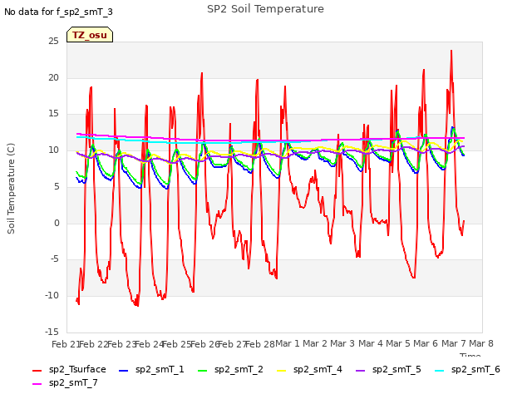This screenshot has width=532, height=399.
Task: Click the yellow sp2_smT_4 legend swatch
Action: (x=282, y=371)
